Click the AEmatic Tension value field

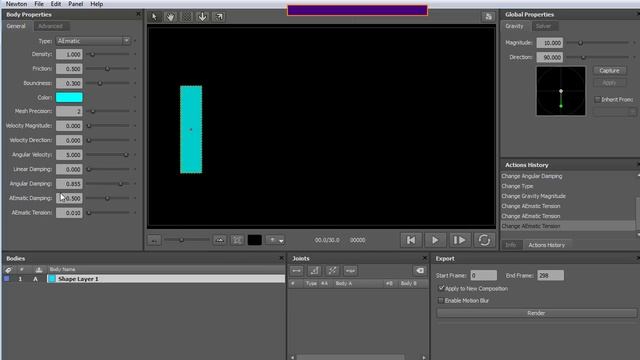tap(69, 213)
